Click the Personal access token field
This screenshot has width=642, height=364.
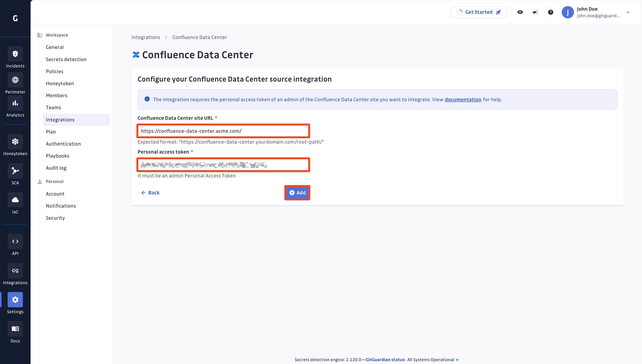(223, 165)
